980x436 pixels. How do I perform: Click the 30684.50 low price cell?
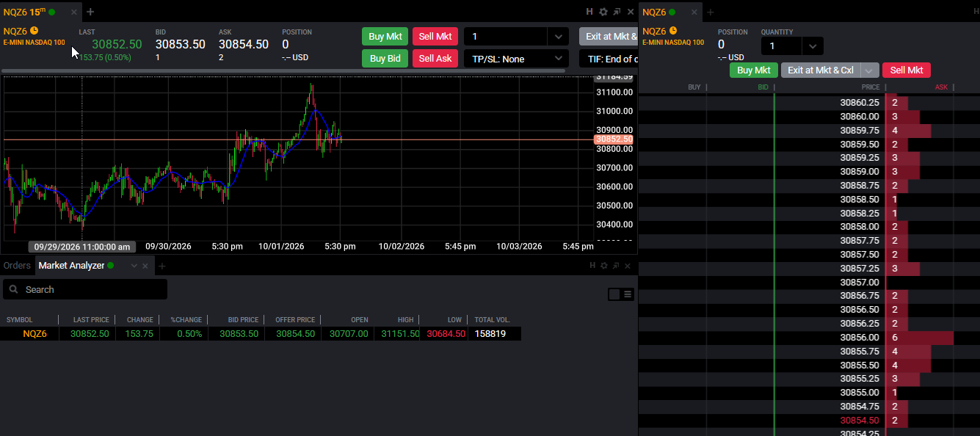click(x=446, y=334)
